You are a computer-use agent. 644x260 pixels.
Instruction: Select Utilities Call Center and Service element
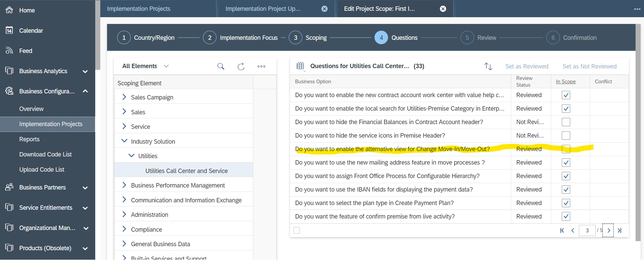click(186, 171)
